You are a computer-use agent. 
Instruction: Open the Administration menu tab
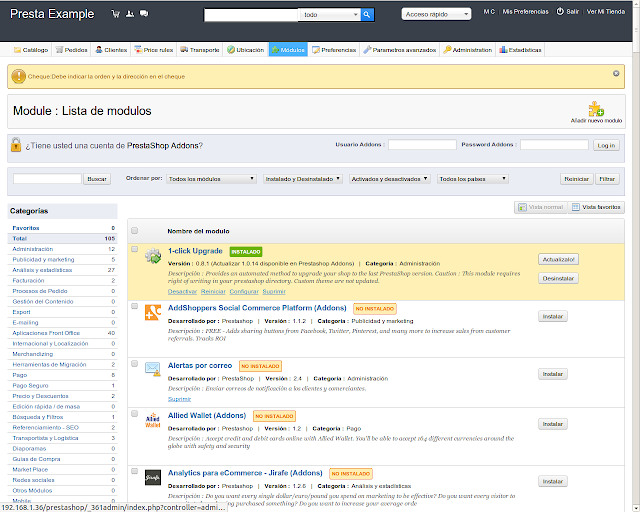[x=468, y=50]
